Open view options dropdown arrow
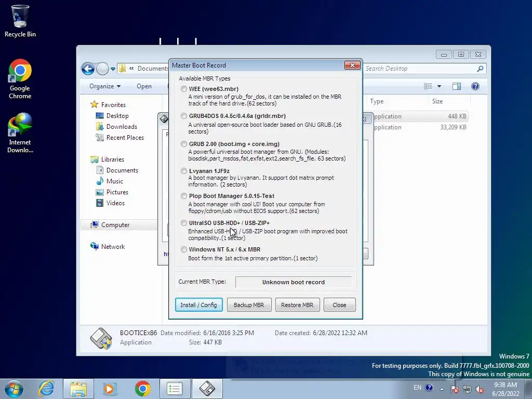 (439, 86)
